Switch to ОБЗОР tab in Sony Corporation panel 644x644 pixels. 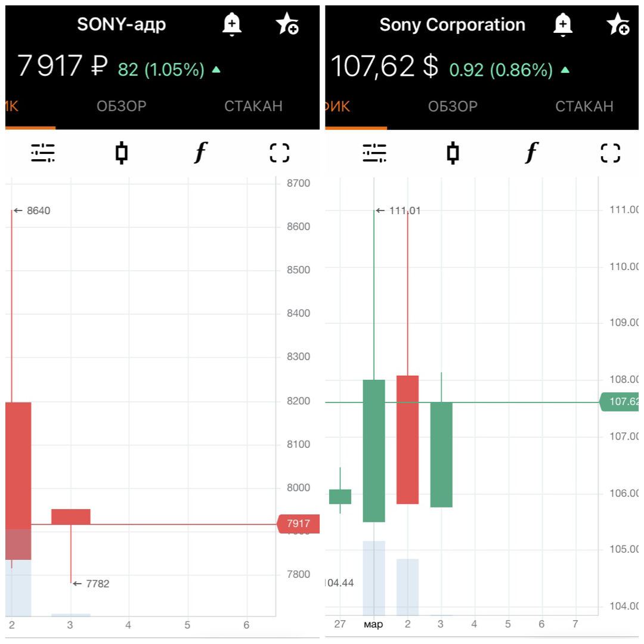click(453, 107)
